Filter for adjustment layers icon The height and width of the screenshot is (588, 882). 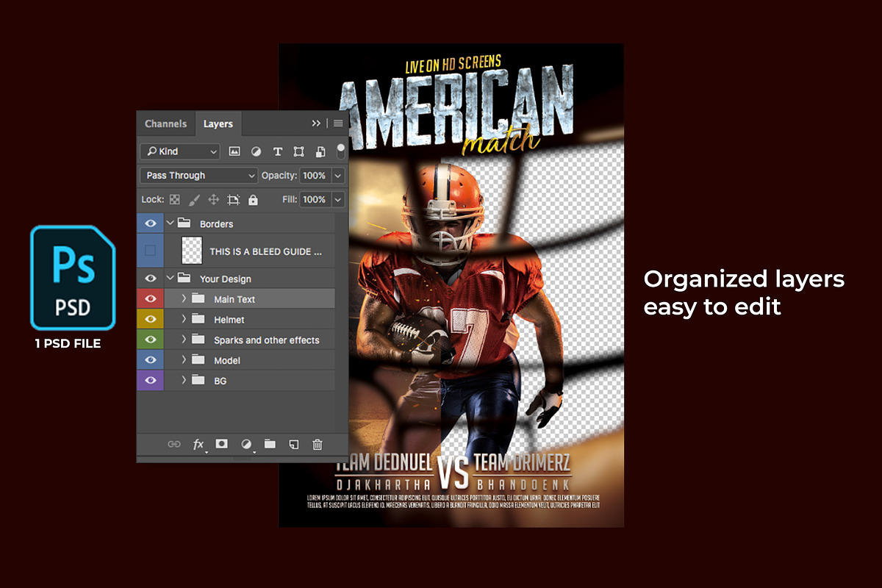(x=256, y=151)
